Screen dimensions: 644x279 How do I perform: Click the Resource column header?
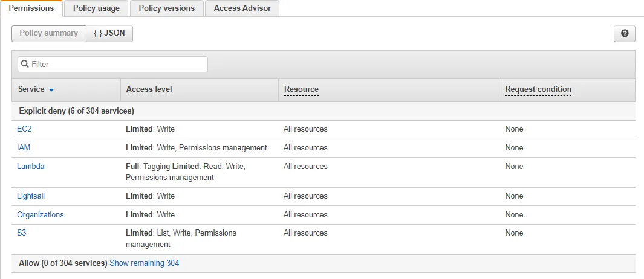point(301,89)
